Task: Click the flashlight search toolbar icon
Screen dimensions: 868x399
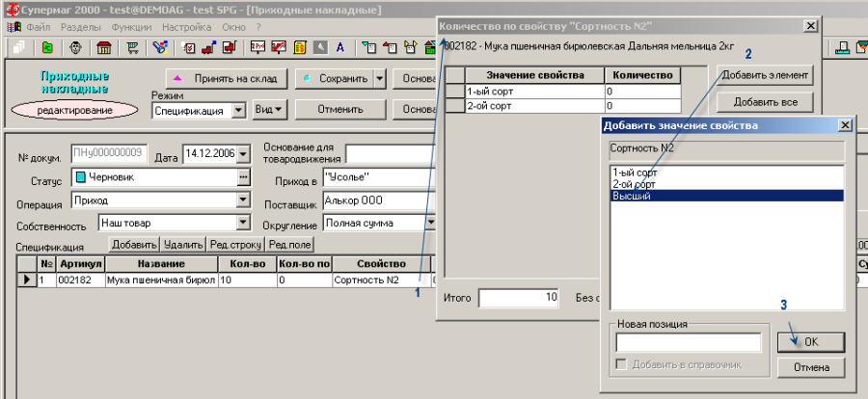Action: click(x=160, y=47)
